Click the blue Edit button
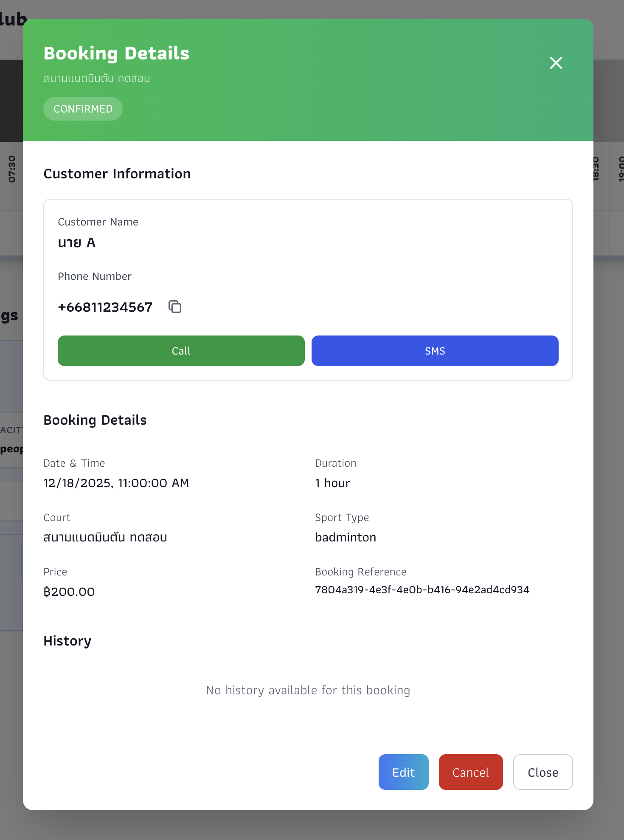The image size is (624, 840). 403,772
